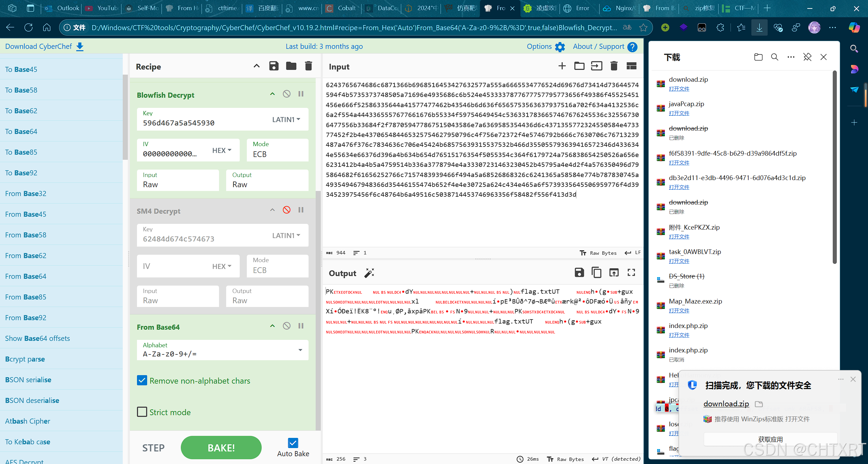868x464 pixels.
Task: Open About / Support
Action: [605, 46]
